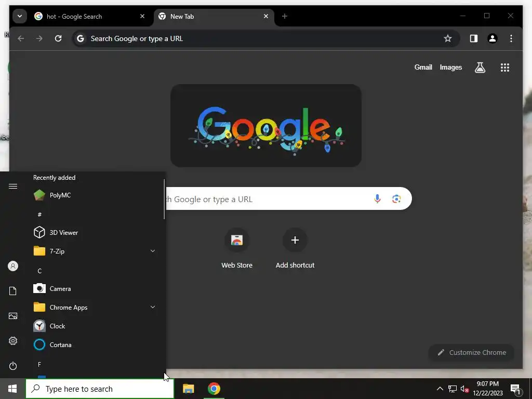532x399 pixels.
Task: Click the Chrome icon on the taskbar
Action: pos(214,389)
